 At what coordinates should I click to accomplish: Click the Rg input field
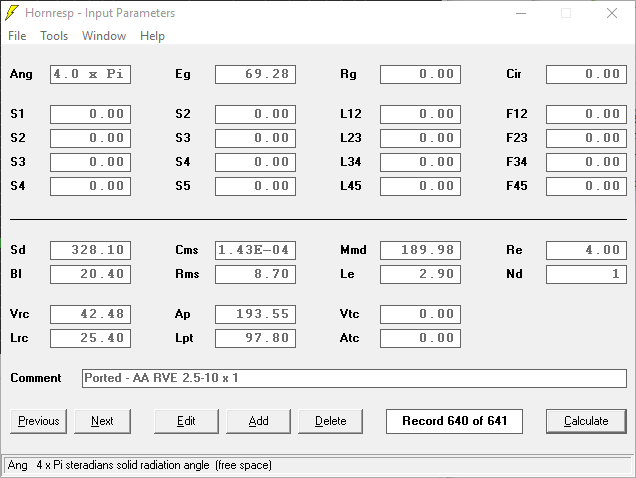click(421, 74)
